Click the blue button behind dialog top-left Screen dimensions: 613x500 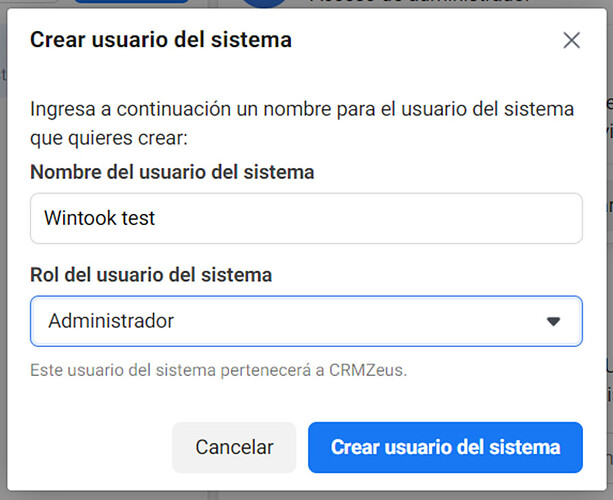coord(117,2)
